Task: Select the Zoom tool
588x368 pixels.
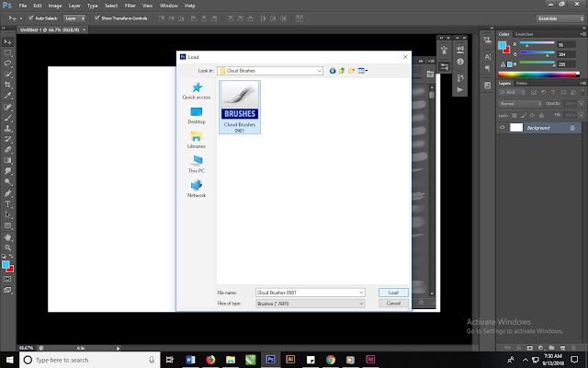Action: point(8,247)
